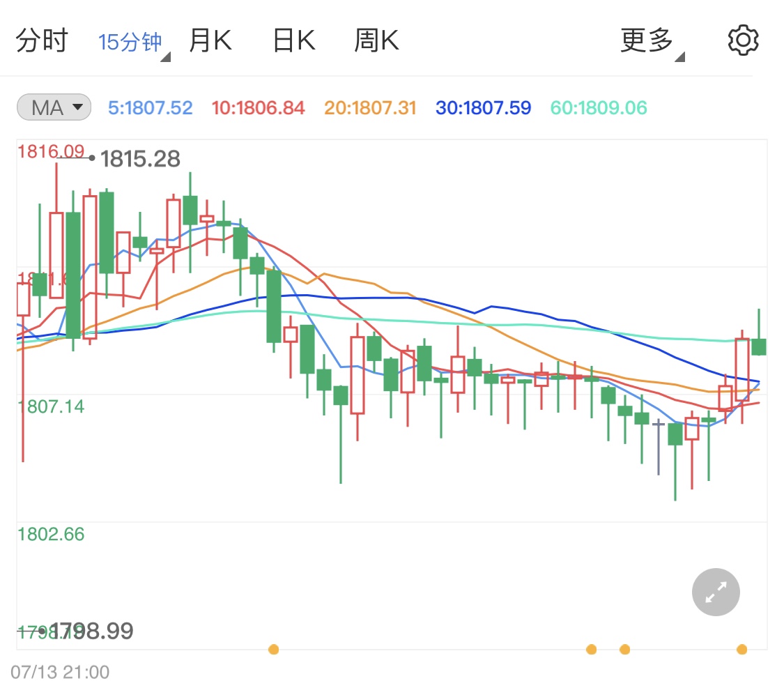The width and height of the screenshot is (784, 688).
Task: Switch to the 月K tab
Action: click(x=210, y=40)
